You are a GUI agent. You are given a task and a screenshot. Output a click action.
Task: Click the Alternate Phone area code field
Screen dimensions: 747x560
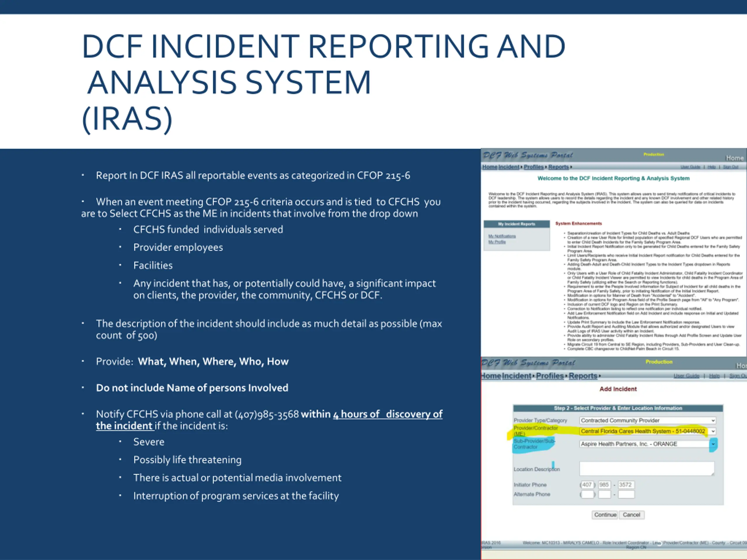click(587, 494)
